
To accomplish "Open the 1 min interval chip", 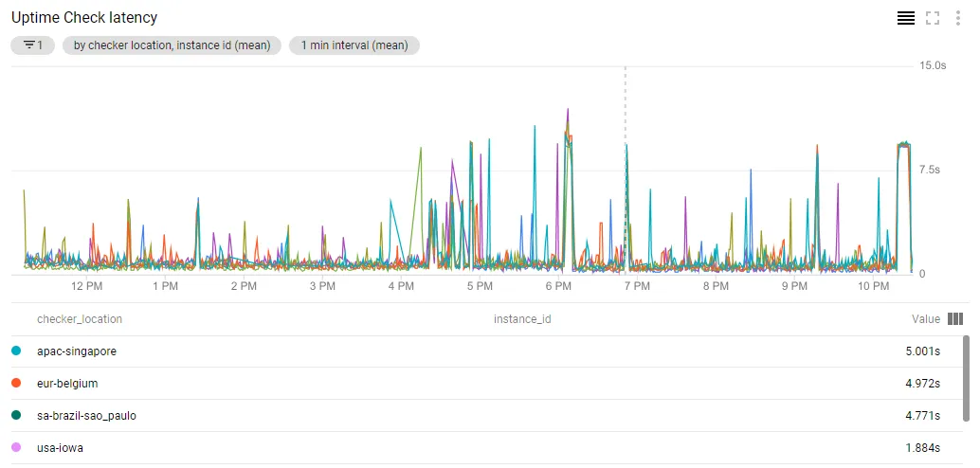I will click(x=354, y=45).
